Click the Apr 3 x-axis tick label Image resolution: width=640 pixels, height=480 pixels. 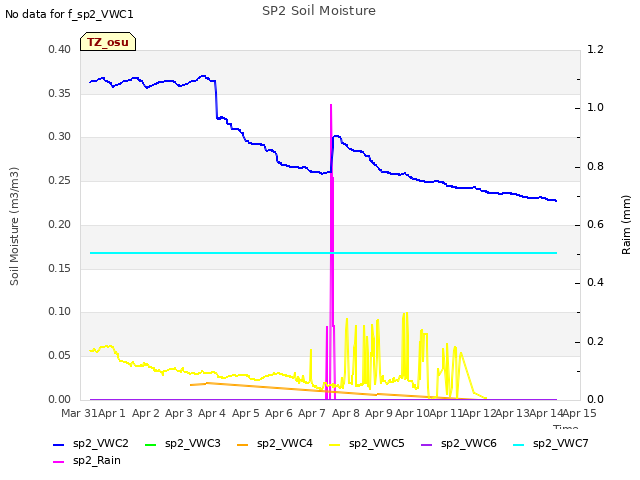pos(179,413)
